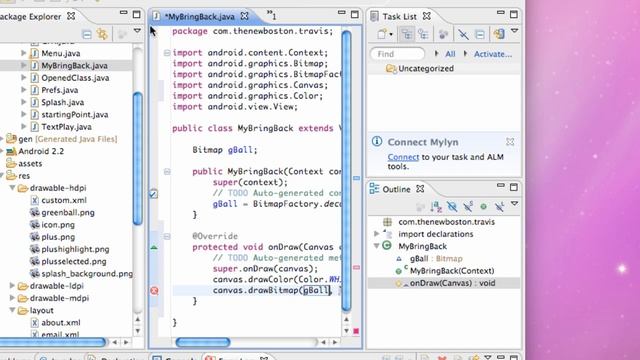
Task: Select gen [Generated Java Files] folder
Action: pyautogui.click(x=67, y=139)
